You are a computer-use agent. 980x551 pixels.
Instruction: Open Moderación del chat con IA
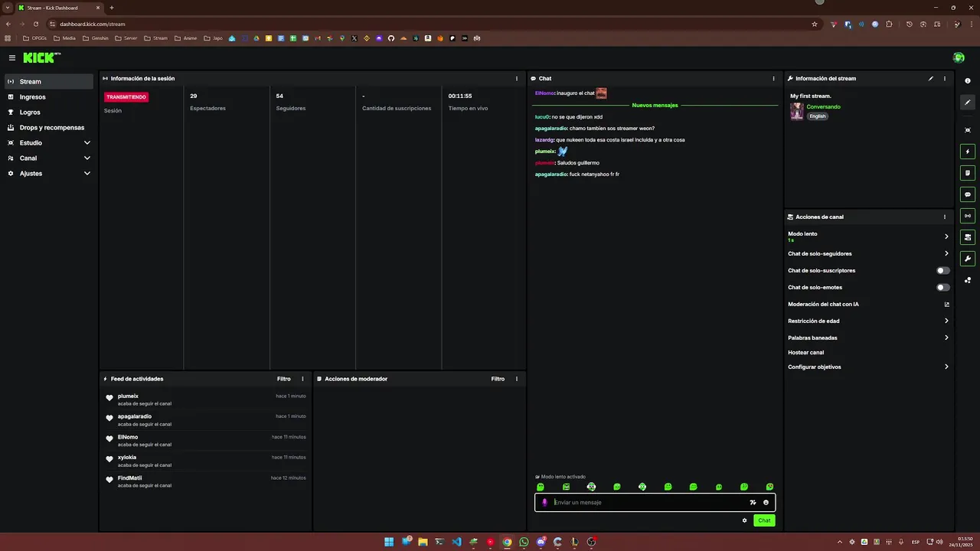tap(868, 304)
